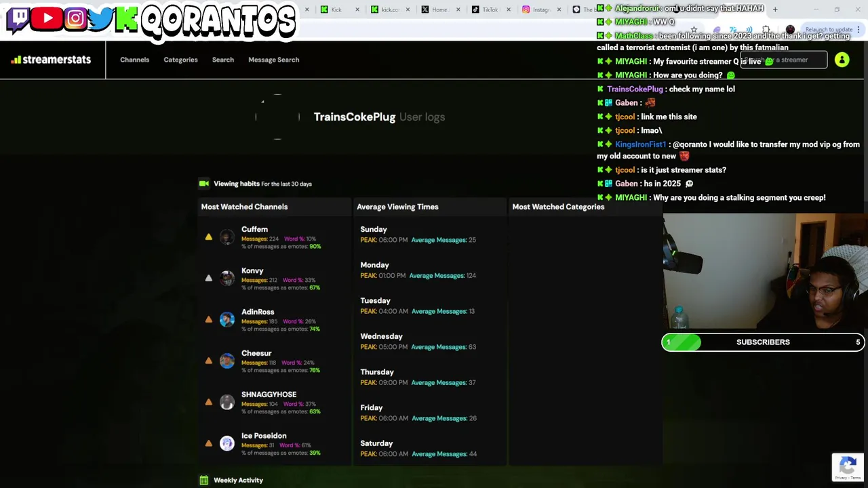The width and height of the screenshot is (868, 488).
Task: Click the Most Watched Categories heading
Action: tap(558, 207)
